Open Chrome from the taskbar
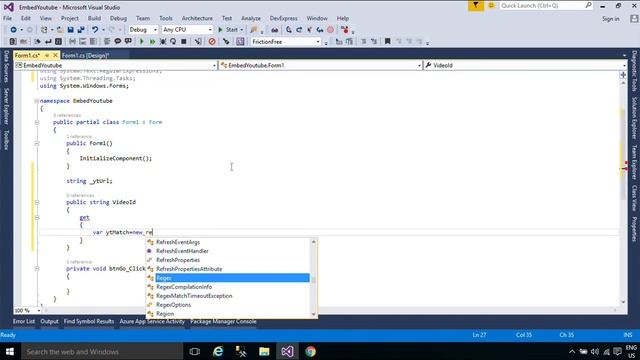640x360 pixels. [311, 351]
